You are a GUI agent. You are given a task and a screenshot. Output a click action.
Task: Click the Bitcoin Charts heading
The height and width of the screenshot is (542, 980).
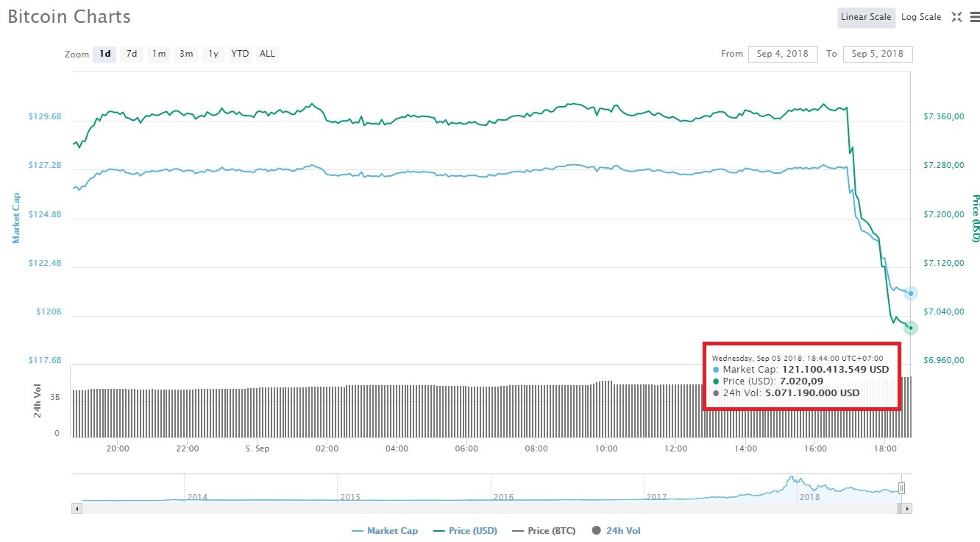point(69,17)
